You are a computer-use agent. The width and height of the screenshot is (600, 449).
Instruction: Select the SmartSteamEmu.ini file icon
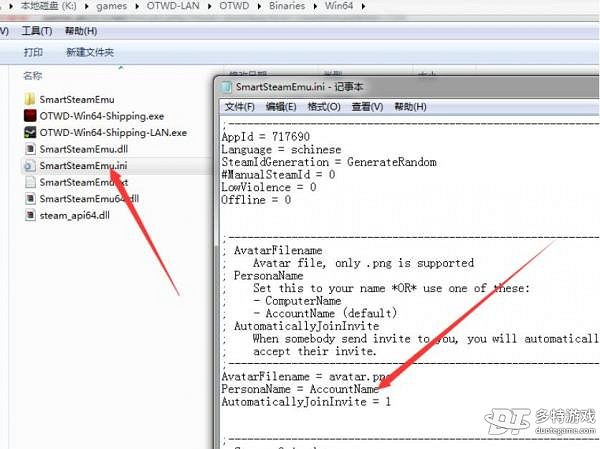click(30, 165)
